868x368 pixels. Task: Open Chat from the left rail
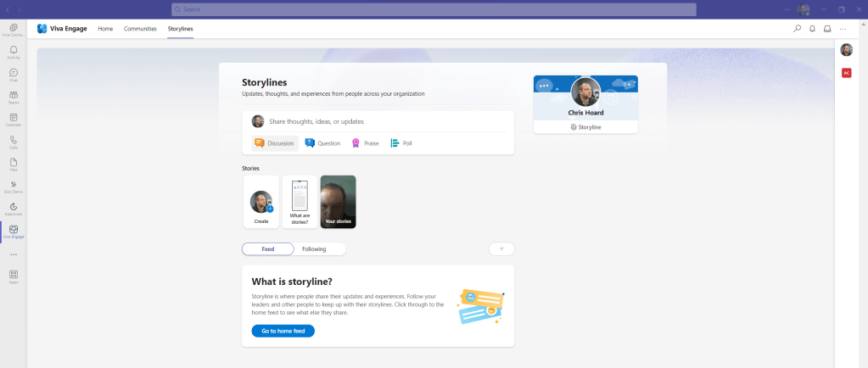pyautogui.click(x=14, y=75)
